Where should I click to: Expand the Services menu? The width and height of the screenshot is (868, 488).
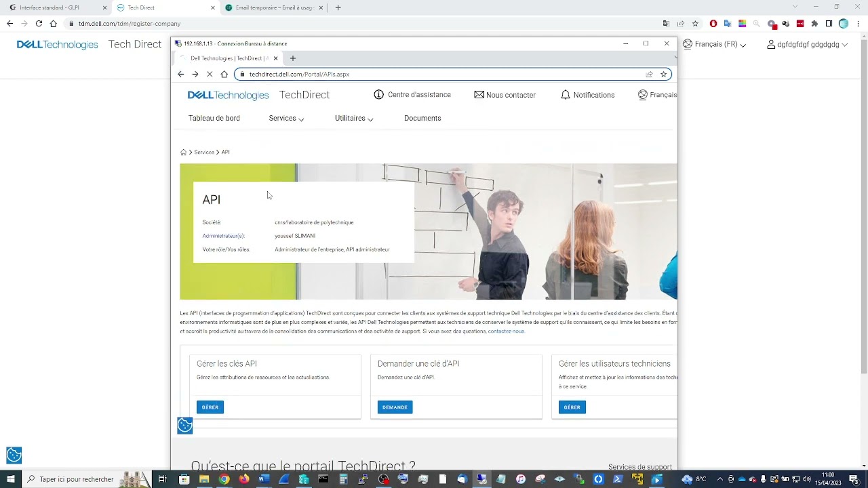tap(286, 118)
